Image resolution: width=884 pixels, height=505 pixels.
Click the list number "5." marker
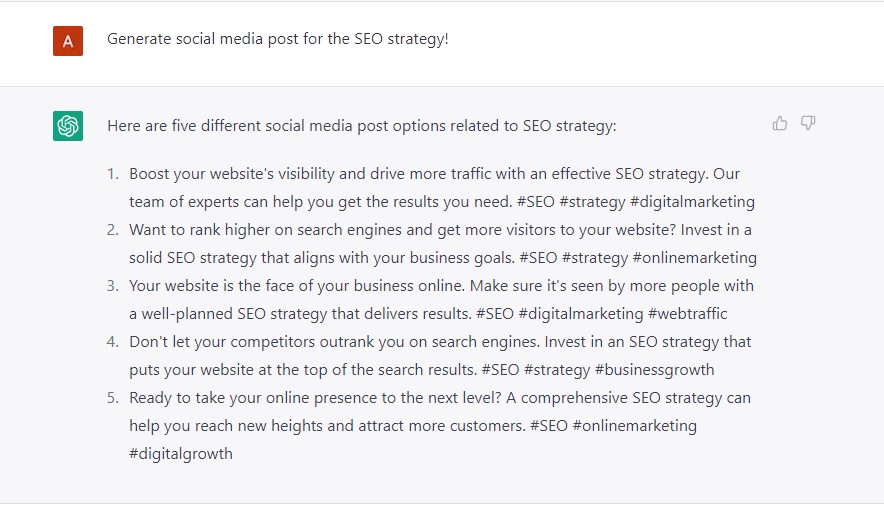(113, 398)
